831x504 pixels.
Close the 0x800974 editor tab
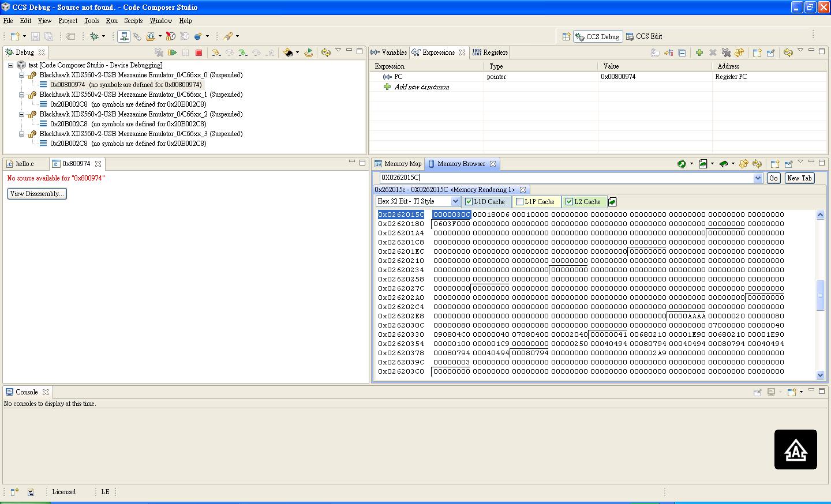pos(98,164)
